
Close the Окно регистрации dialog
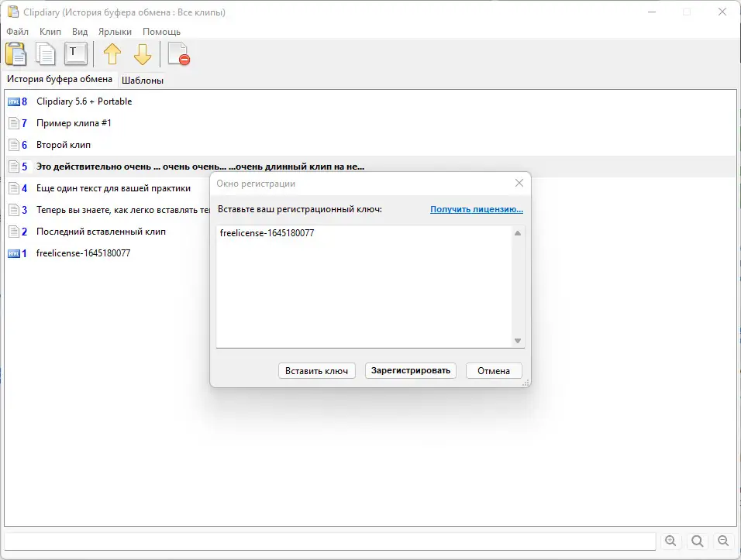point(519,184)
